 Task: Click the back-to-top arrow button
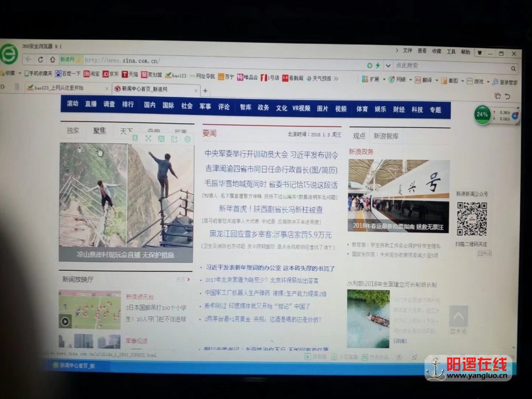(x=459, y=316)
